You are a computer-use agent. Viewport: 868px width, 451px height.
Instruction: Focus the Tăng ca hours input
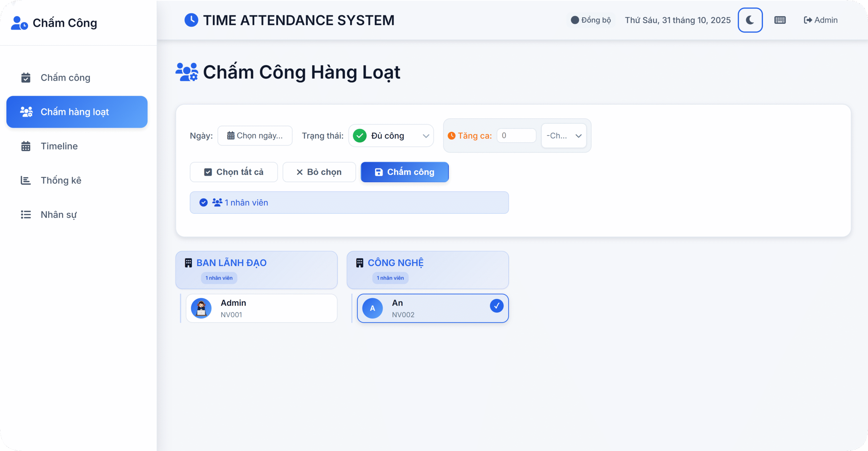click(516, 136)
